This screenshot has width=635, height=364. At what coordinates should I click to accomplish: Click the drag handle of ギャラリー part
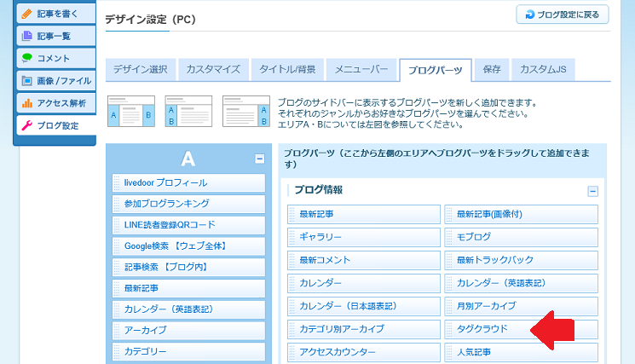coord(292,237)
